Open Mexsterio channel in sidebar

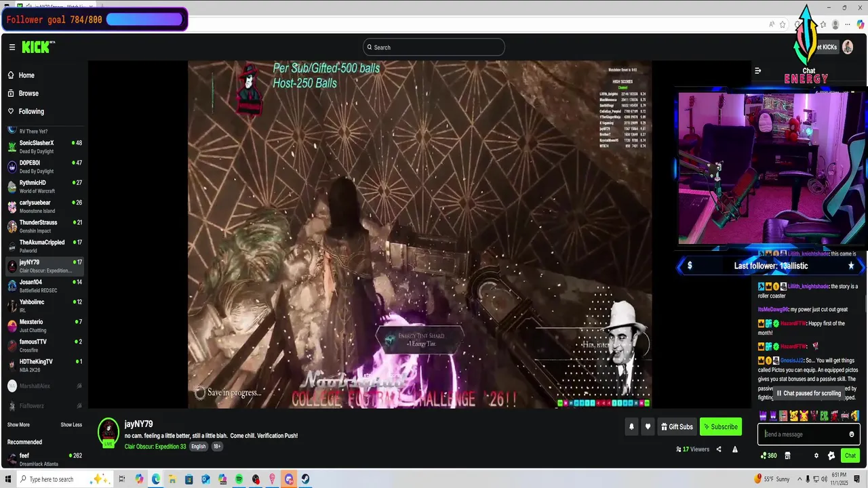45,325
